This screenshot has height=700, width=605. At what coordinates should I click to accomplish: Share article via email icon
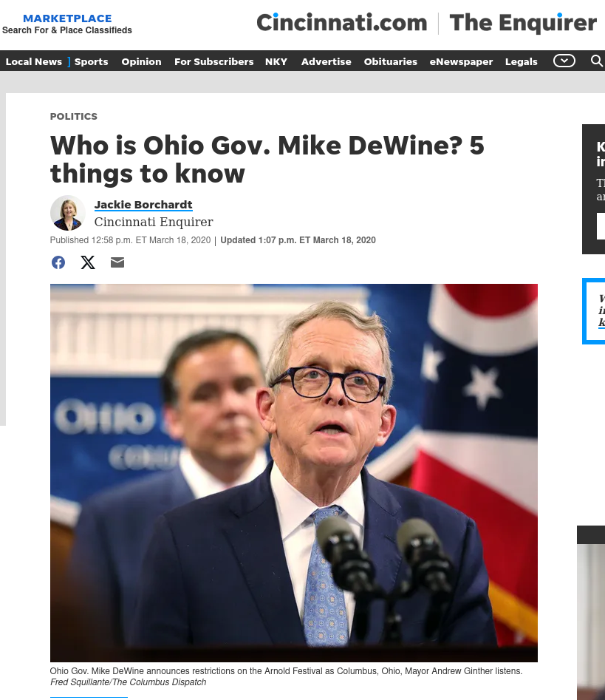tap(117, 262)
